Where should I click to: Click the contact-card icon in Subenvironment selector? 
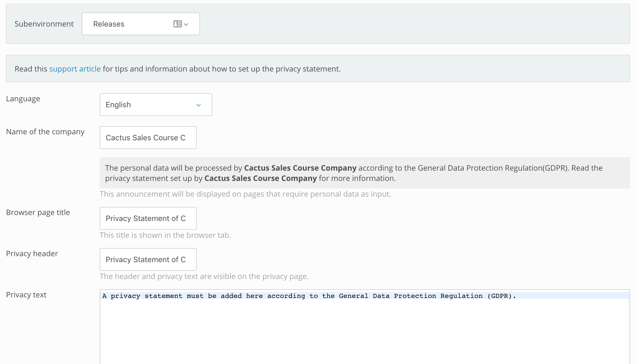click(177, 24)
